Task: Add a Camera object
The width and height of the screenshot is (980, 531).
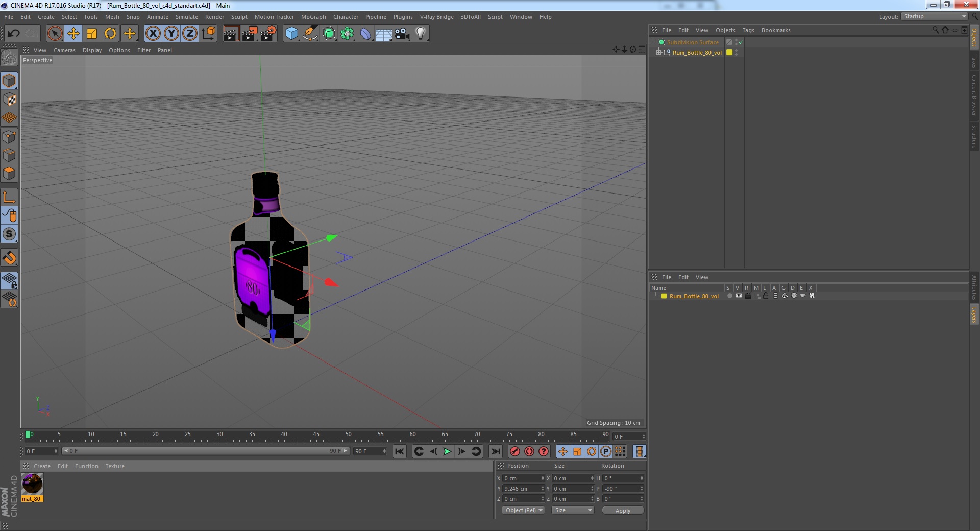Action: (402, 34)
